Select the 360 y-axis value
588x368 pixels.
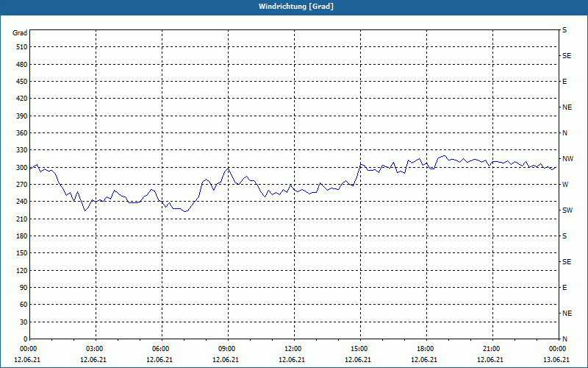pos(22,133)
